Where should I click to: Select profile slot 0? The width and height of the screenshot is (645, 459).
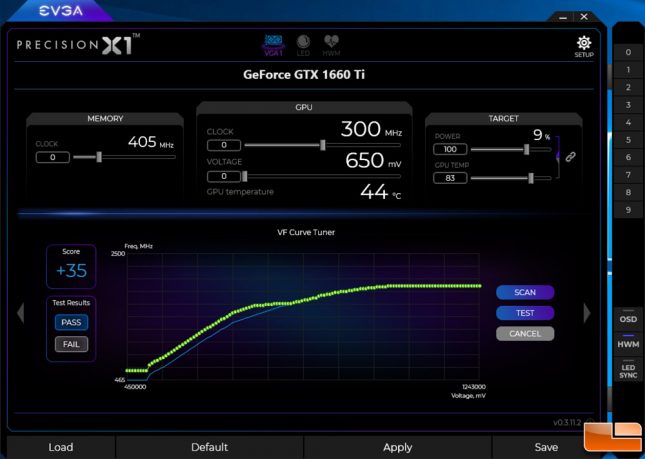click(628, 52)
